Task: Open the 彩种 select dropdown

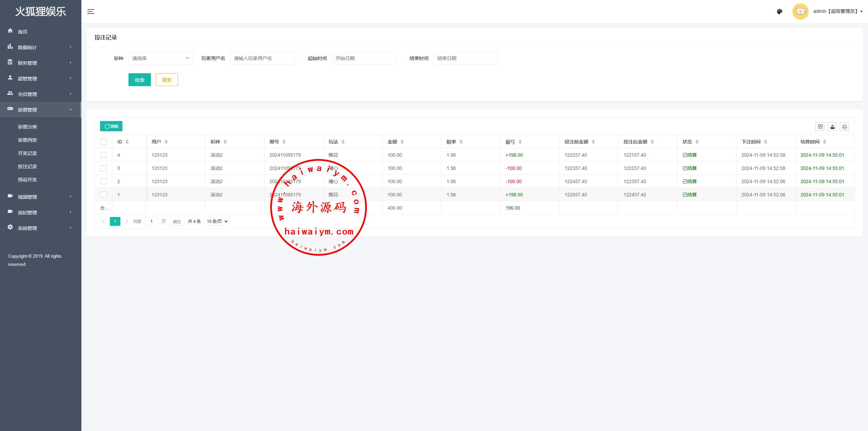Action: pos(160,58)
